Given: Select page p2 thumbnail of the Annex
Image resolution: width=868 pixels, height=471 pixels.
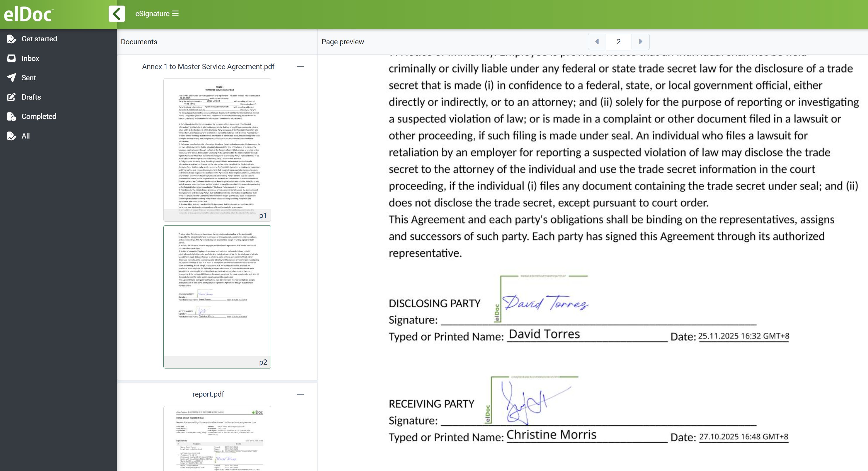Looking at the screenshot, I should [217, 296].
